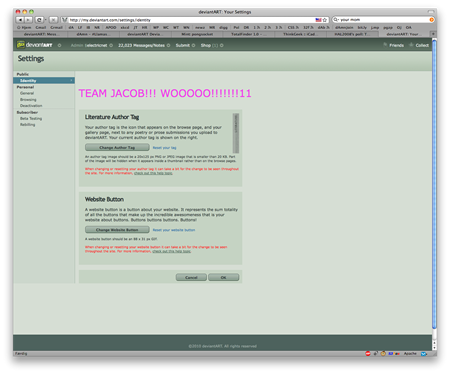Open the digg bookmark
The image size is (450, 374).
pos(223,27)
